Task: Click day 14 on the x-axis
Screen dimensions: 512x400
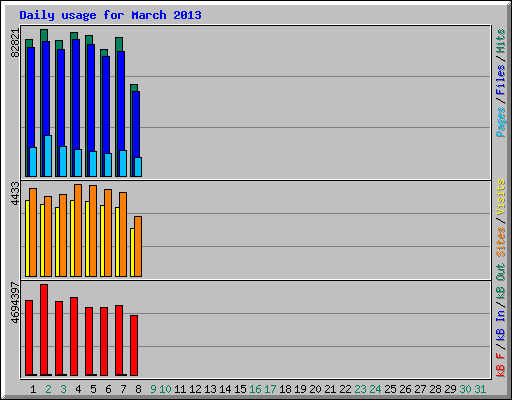Action: (225, 389)
